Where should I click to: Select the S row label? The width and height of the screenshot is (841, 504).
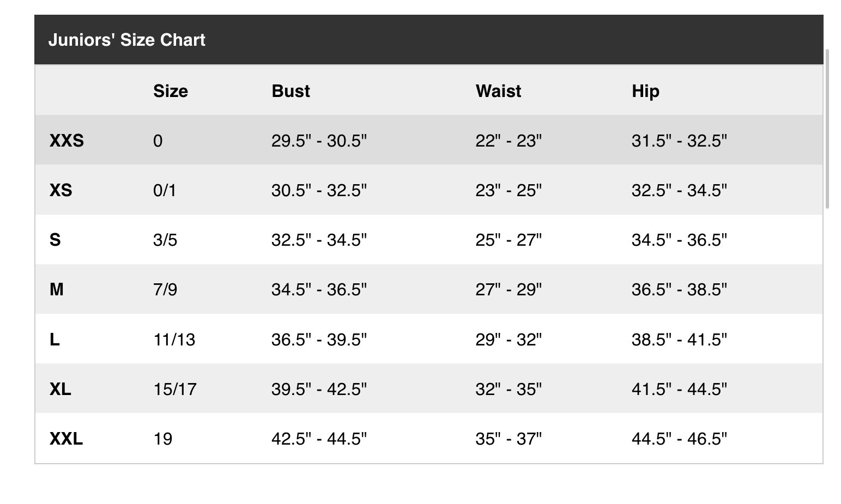[55, 240]
